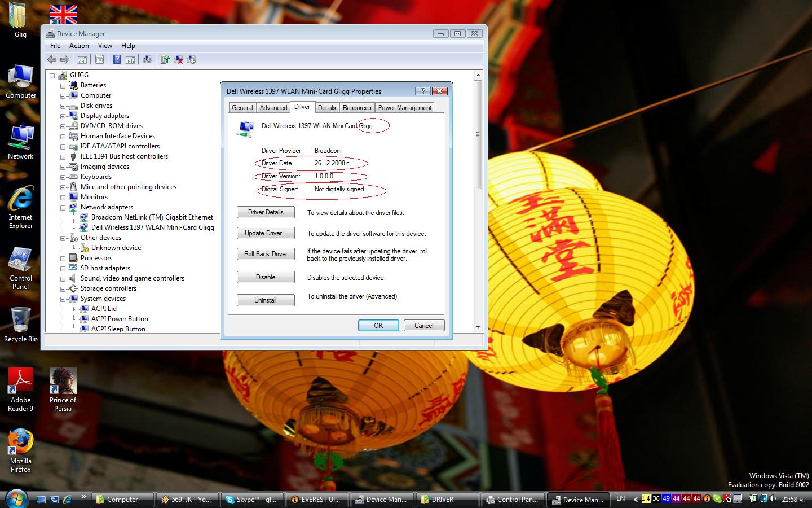Select the Unknown device entry
The width and height of the screenshot is (812, 508).
pos(116,248)
